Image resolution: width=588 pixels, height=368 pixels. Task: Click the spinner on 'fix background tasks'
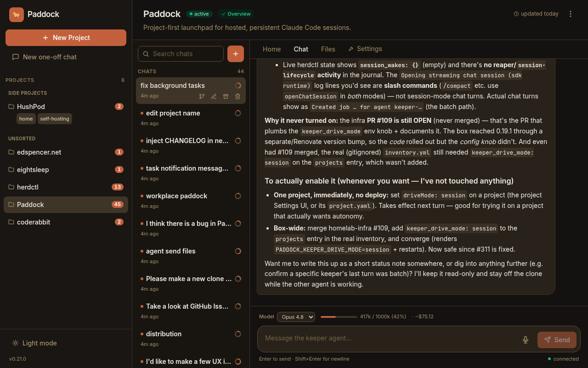point(238,86)
